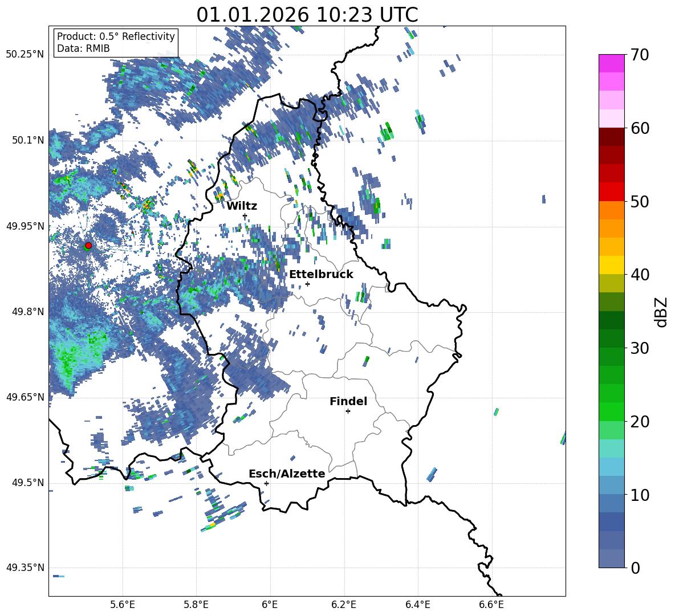The image size is (675, 616).
Task: Click the 50.1°N latitude label
Action: [x=28, y=140]
